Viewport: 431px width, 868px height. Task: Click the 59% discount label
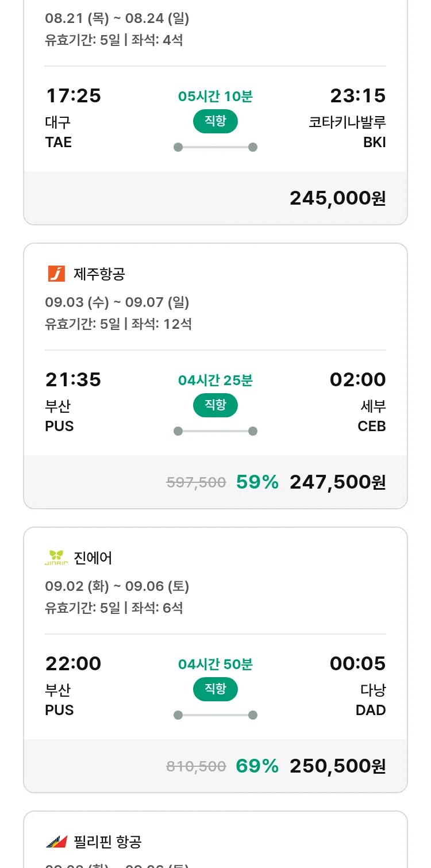click(x=257, y=482)
